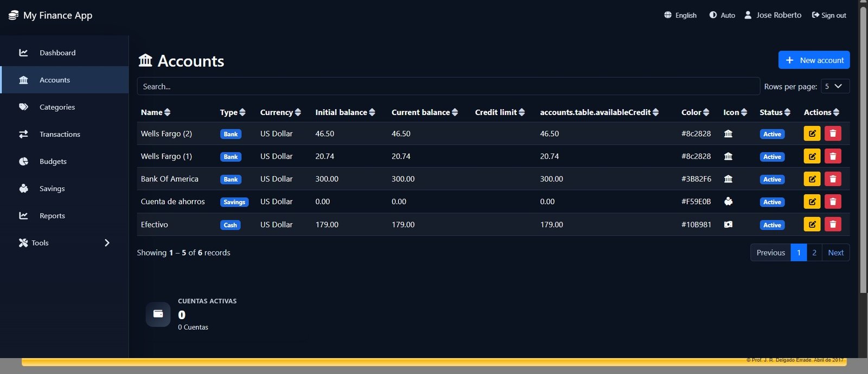The width and height of the screenshot is (868, 374).
Task: Click the Previous page button
Action: pos(771,252)
